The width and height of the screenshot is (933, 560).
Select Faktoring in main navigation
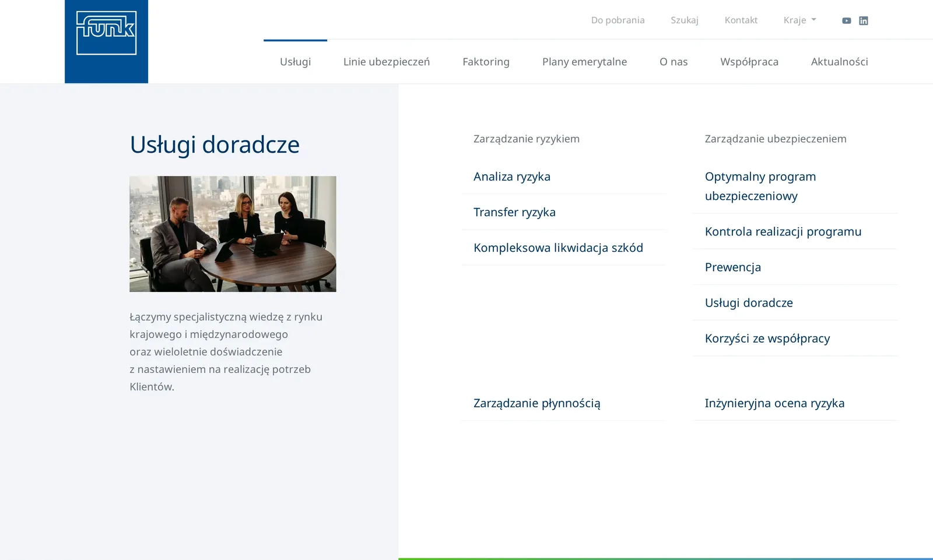[486, 62]
